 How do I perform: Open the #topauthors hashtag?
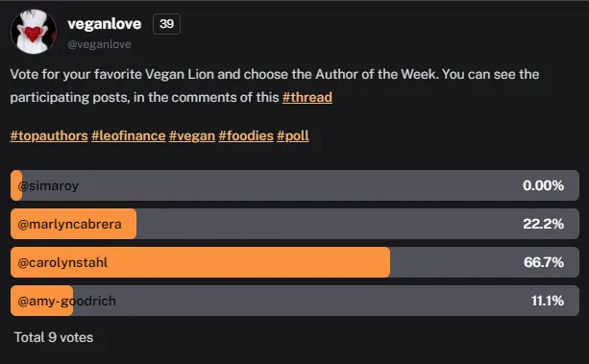(x=49, y=135)
